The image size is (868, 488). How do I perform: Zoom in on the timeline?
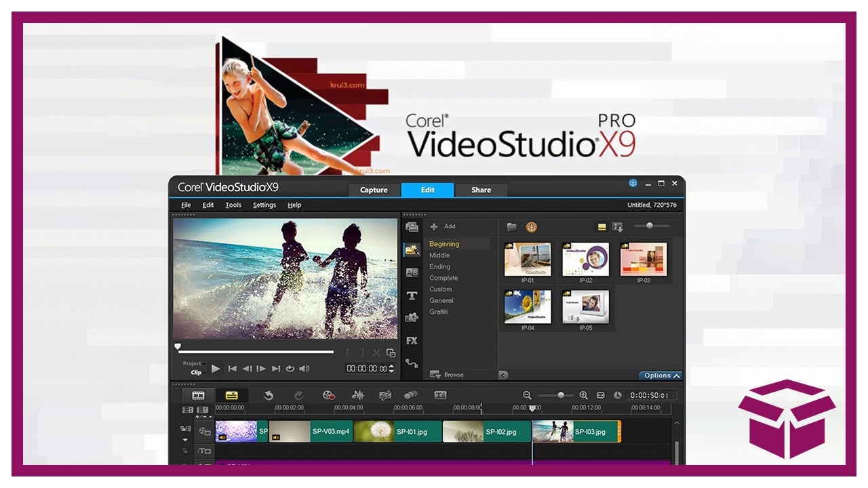click(x=583, y=395)
